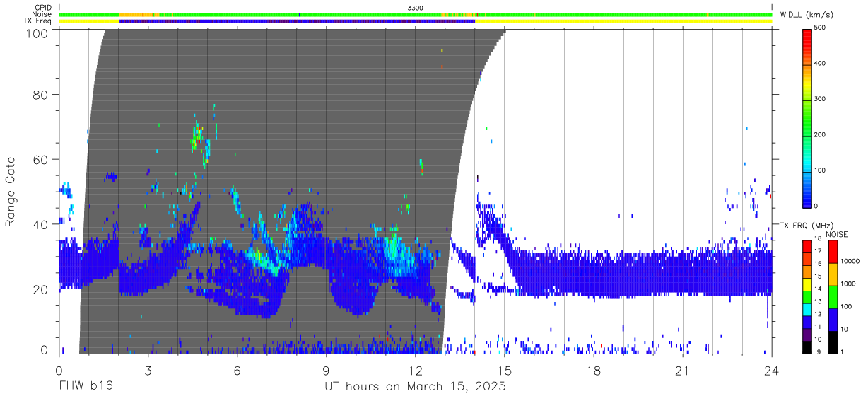Viewport: 868px width, 401px height.
Task: Click the 24 hour tick label
Action: tap(772, 370)
